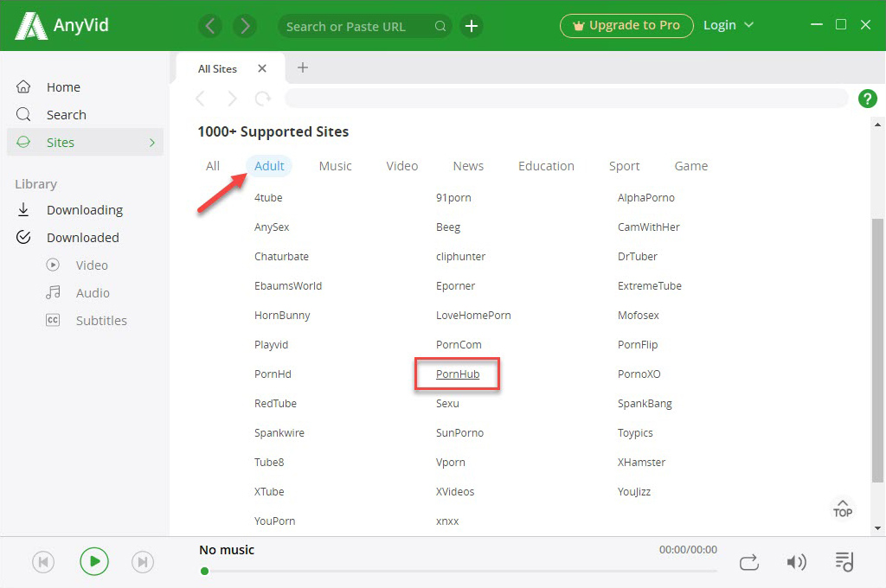
Task: Open the Downloading library section
Action: pos(85,210)
